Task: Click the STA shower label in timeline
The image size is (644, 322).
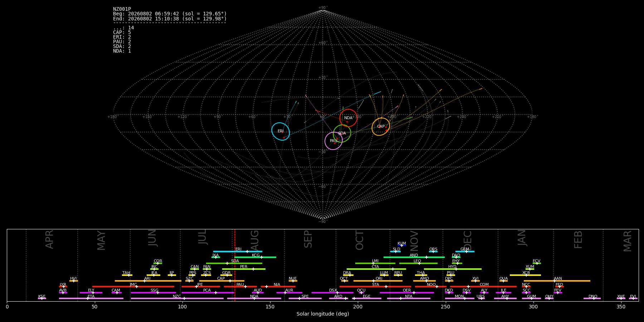Action: coord(376,285)
